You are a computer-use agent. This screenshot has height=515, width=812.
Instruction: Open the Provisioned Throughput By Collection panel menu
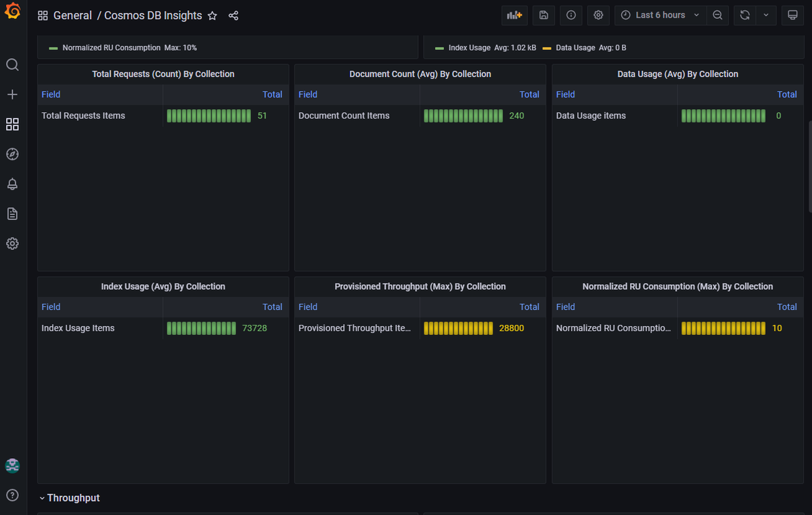click(x=420, y=286)
